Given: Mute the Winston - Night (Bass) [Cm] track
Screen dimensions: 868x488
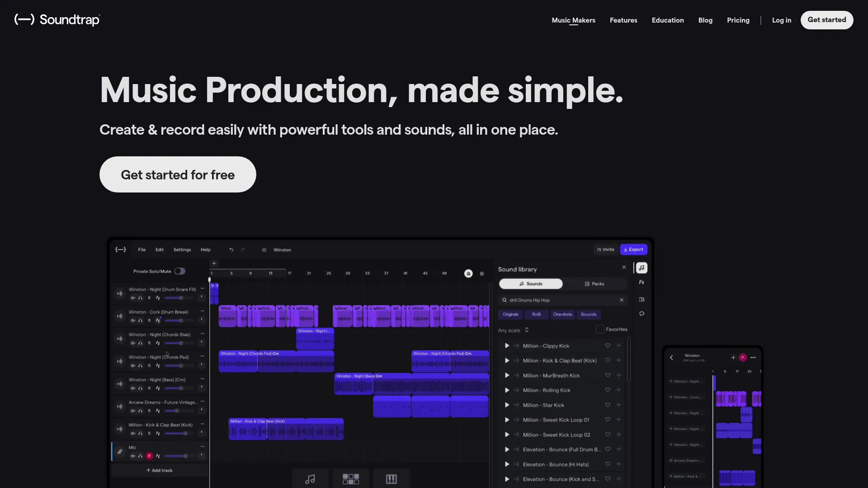Looking at the screenshot, I should pyautogui.click(x=133, y=388).
